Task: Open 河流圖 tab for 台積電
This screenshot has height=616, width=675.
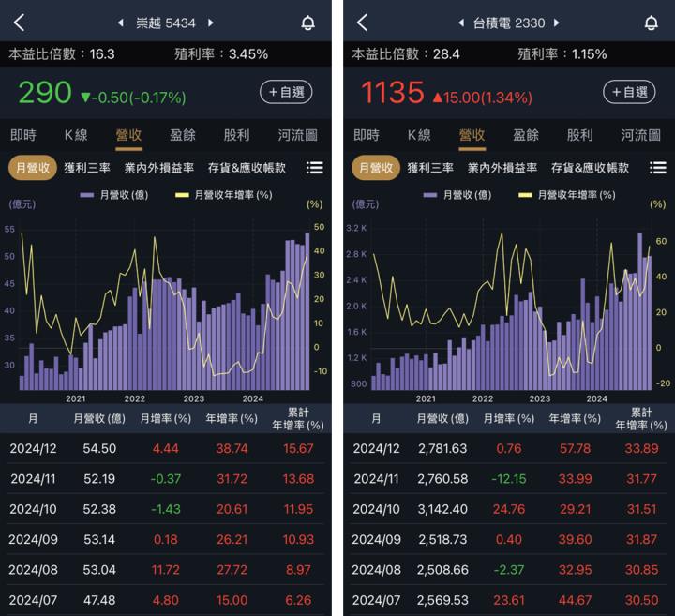Action: tap(640, 135)
